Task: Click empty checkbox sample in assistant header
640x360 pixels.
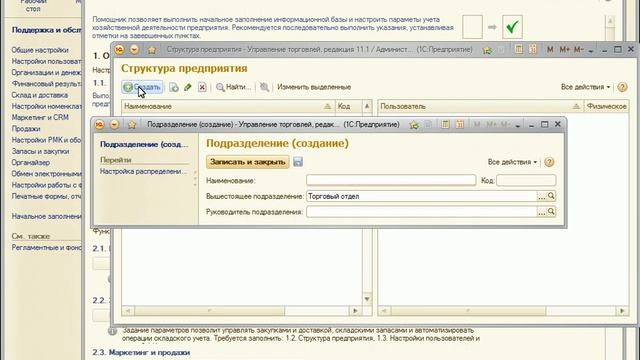Action: coord(472,27)
